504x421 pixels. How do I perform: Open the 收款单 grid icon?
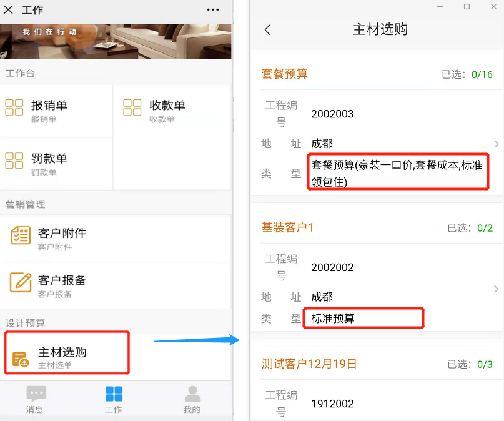(x=132, y=107)
